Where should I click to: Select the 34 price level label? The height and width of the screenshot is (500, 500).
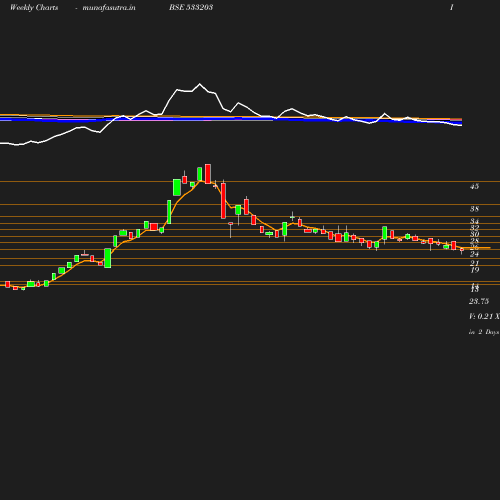474,221
